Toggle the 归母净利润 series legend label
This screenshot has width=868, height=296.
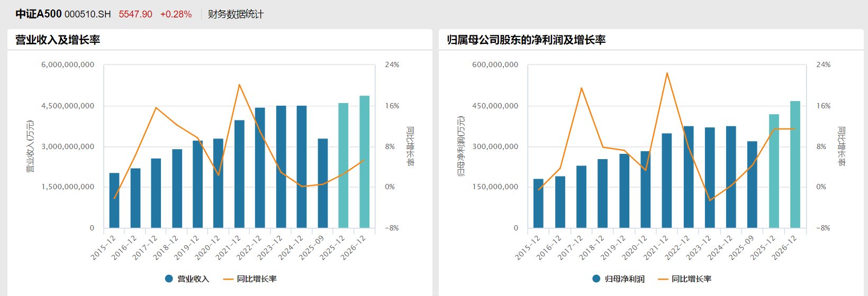pyautogui.click(x=625, y=279)
